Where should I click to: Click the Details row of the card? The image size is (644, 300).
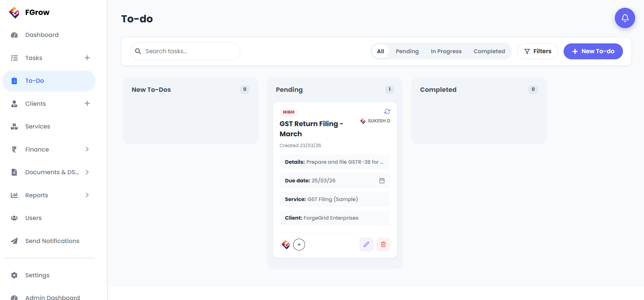click(335, 162)
